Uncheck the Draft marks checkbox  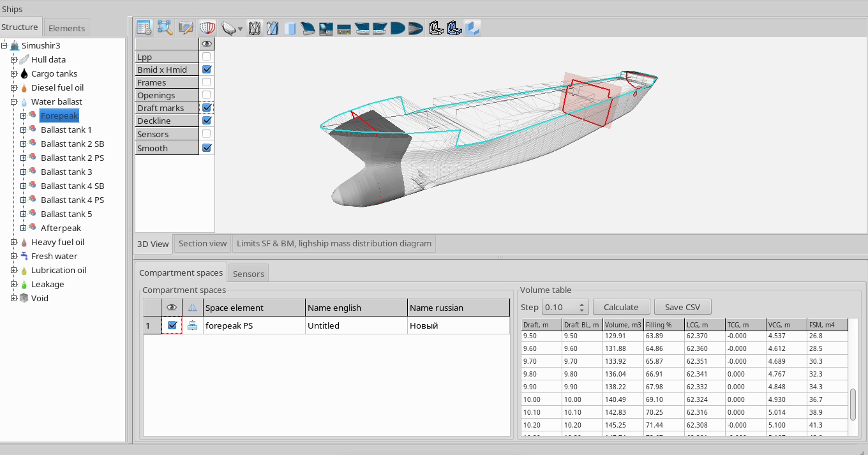207,108
